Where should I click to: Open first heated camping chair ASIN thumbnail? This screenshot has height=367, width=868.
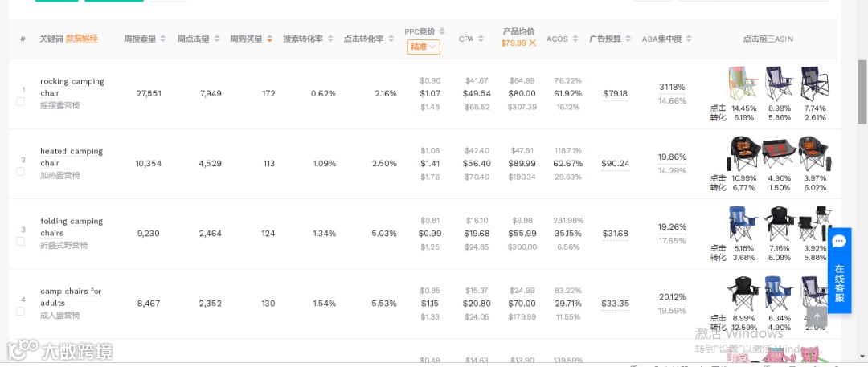pos(743,154)
